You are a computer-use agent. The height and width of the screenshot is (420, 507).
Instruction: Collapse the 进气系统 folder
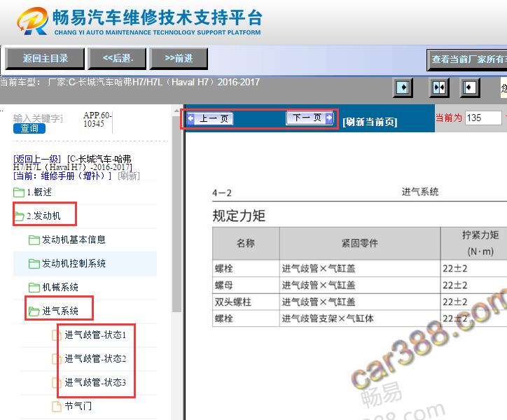pyautogui.click(x=60, y=311)
